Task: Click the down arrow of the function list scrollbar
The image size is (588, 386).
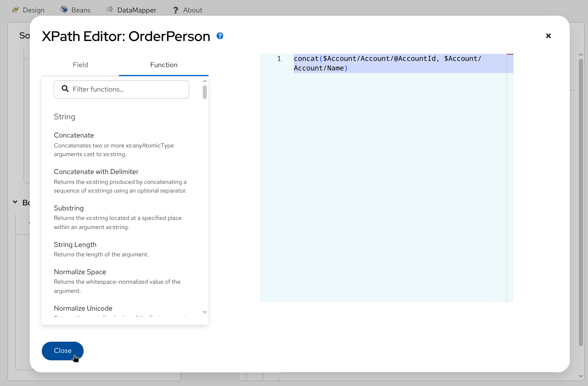Action: [204, 312]
